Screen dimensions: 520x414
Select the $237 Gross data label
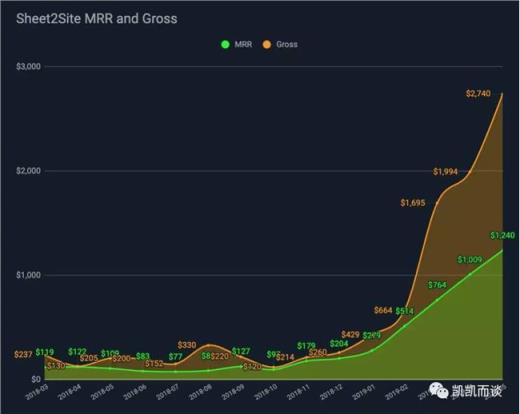tap(23, 354)
